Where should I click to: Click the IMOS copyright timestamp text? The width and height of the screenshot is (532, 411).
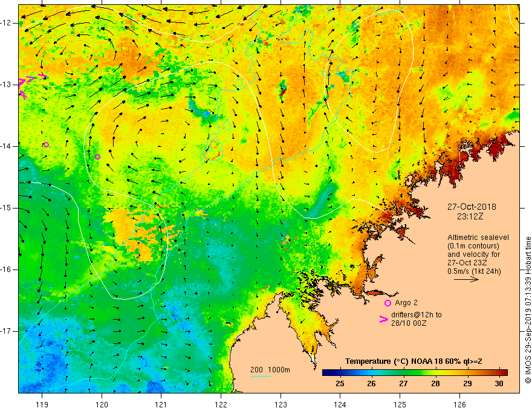point(528,310)
